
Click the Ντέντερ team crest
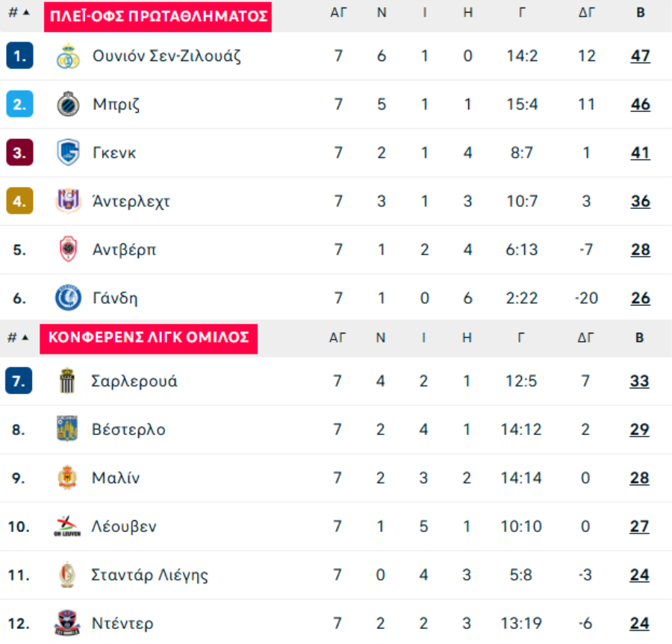click(67, 623)
